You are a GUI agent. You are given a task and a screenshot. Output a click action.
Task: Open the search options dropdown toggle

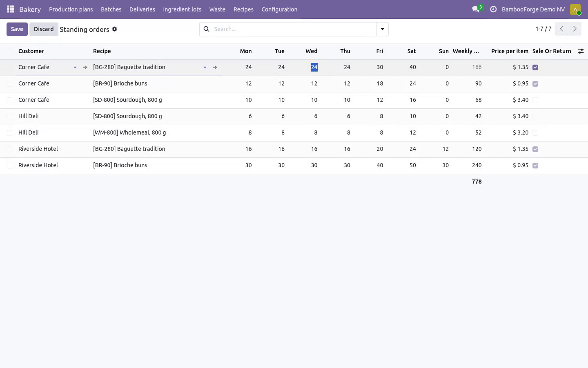[x=383, y=29]
